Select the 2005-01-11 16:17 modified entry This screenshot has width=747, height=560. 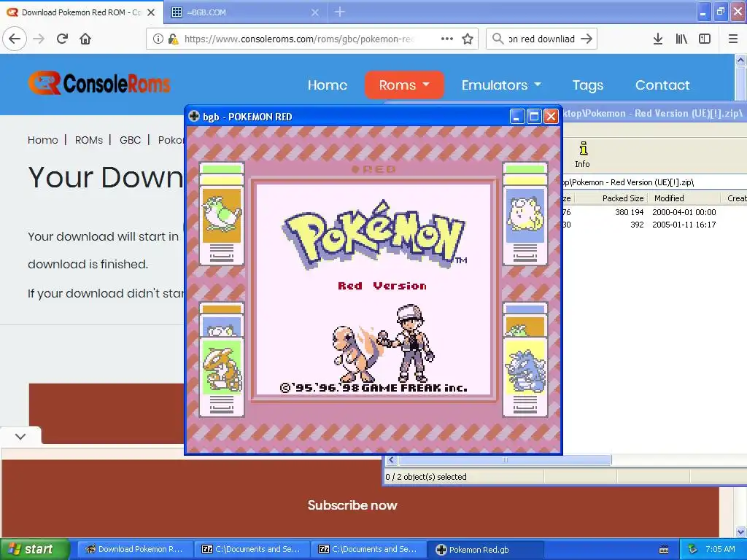tap(684, 225)
